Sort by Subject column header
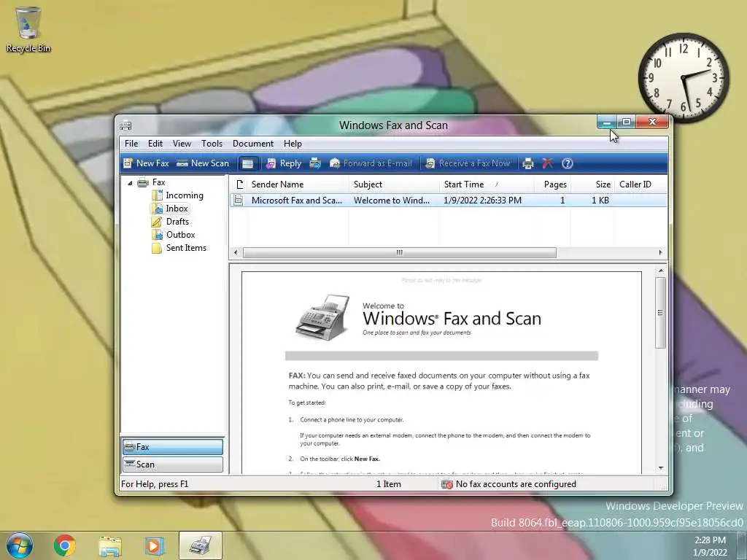Viewport: 747px width, 560px height. [x=394, y=184]
